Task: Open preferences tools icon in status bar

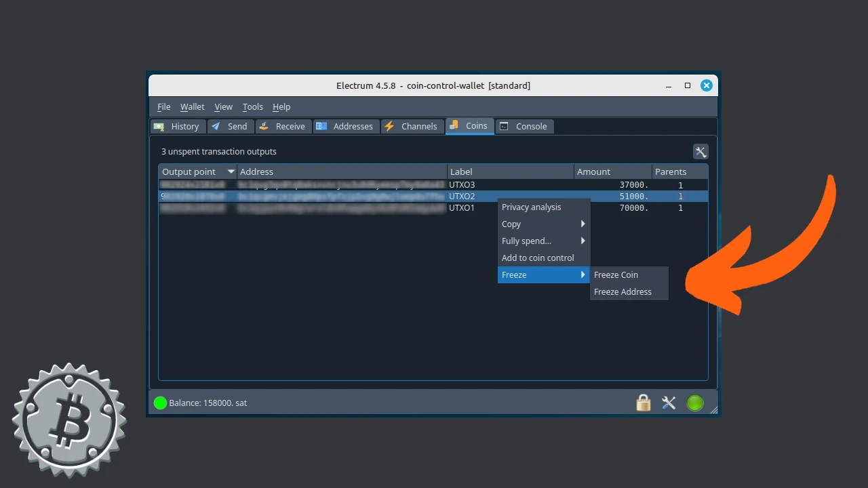Action: click(x=669, y=403)
